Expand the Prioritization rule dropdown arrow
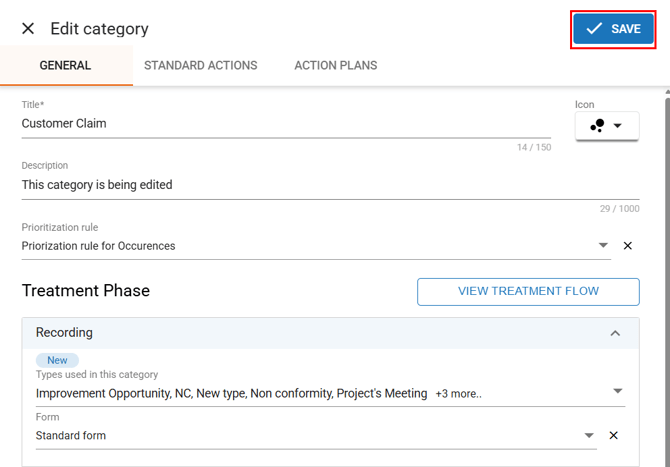The width and height of the screenshot is (670, 467). click(603, 246)
